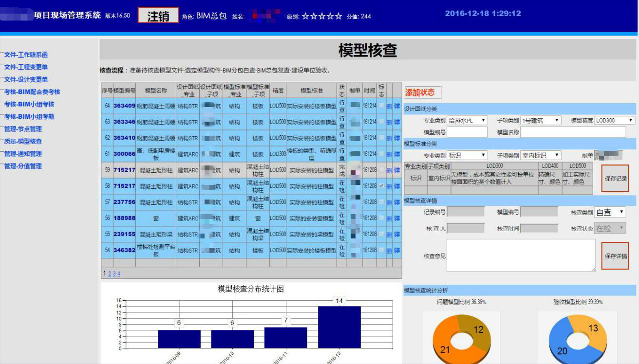Viewport: 639px width, 364px height.
Task: Click the 2016-12 bar in the chart
Action: [339, 327]
